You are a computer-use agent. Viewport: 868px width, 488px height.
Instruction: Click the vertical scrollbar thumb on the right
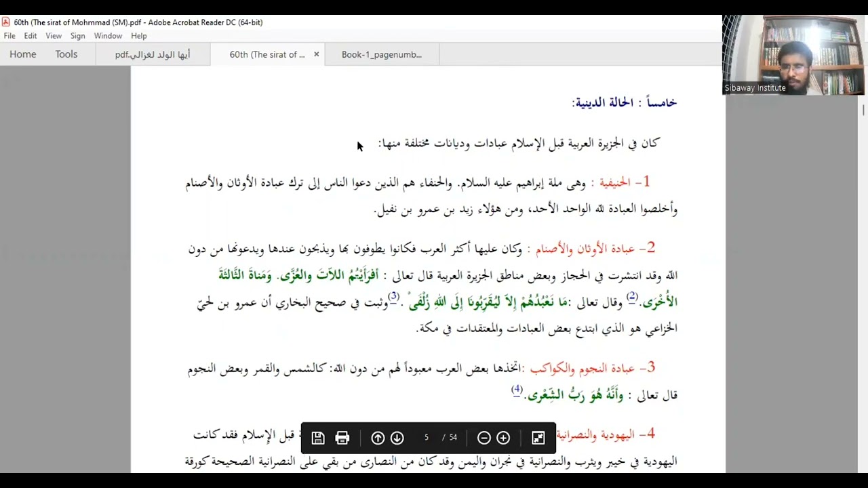[863, 110]
